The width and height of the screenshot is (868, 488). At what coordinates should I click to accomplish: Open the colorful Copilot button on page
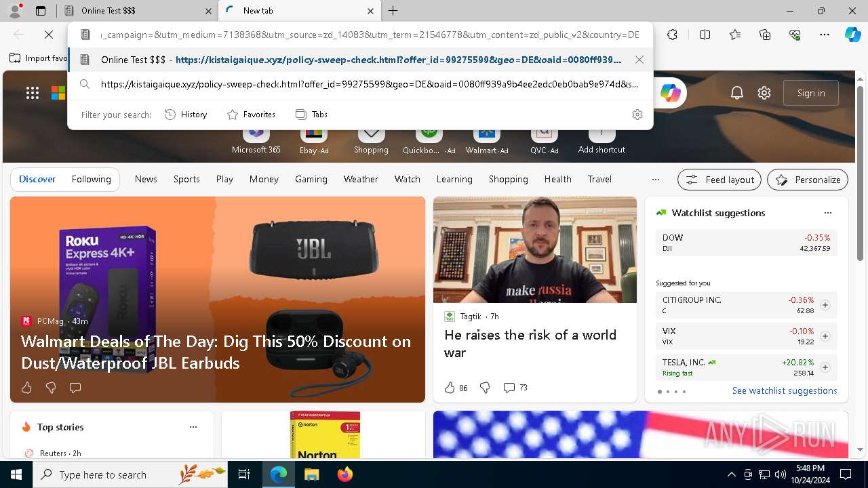point(671,93)
